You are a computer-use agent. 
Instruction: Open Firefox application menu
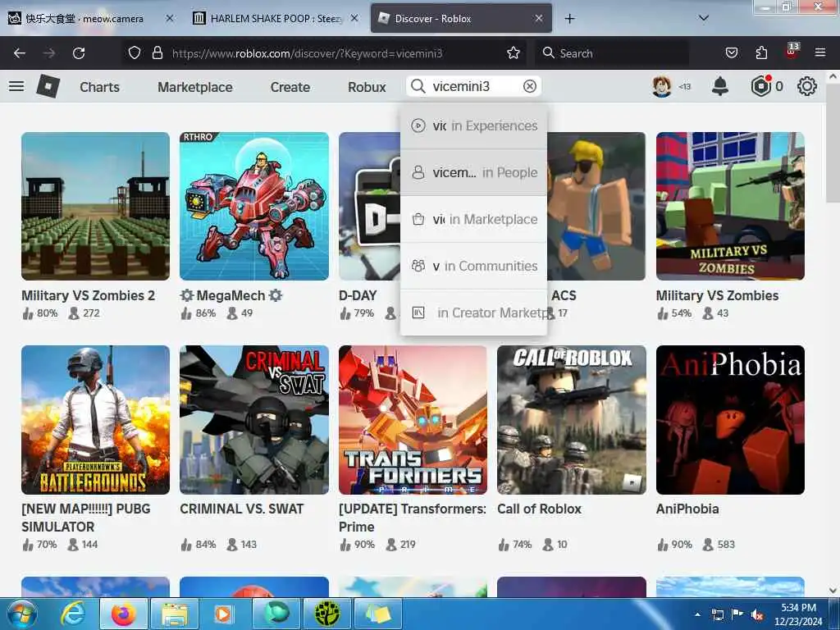coord(820,52)
